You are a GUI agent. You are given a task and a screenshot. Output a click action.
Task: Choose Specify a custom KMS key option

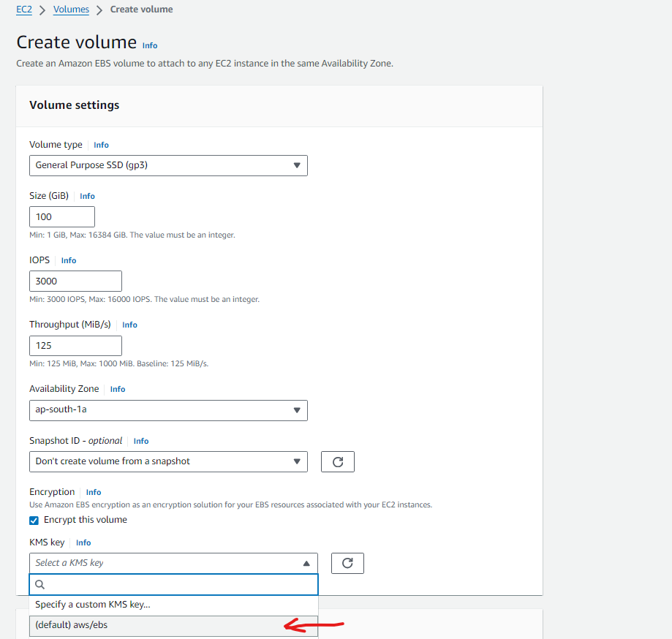click(93, 605)
